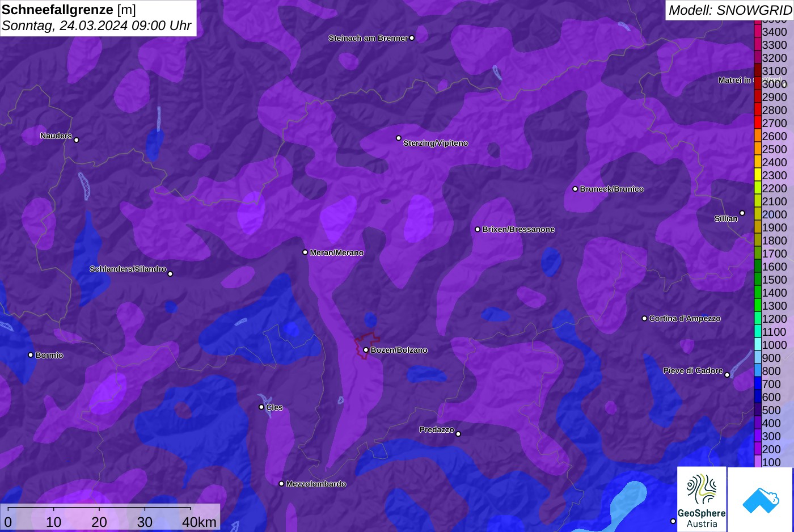
Task: Click the legend value 2500
Action: pos(775,149)
